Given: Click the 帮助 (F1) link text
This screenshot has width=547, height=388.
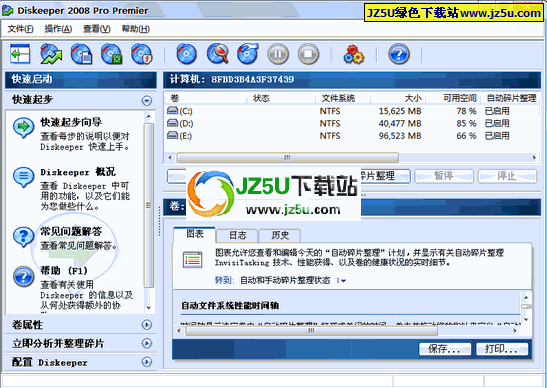Looking at the screenshot, I should tap(64, 271).
